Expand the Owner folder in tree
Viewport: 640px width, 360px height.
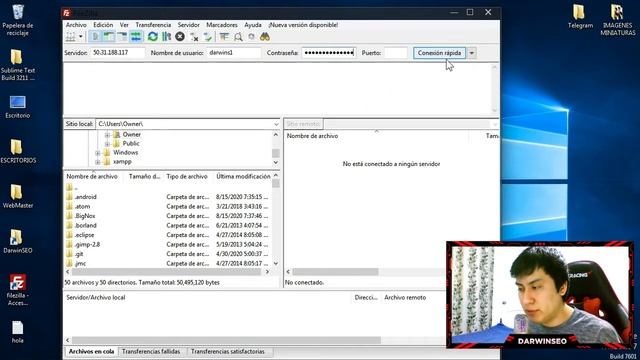point(107,135)
